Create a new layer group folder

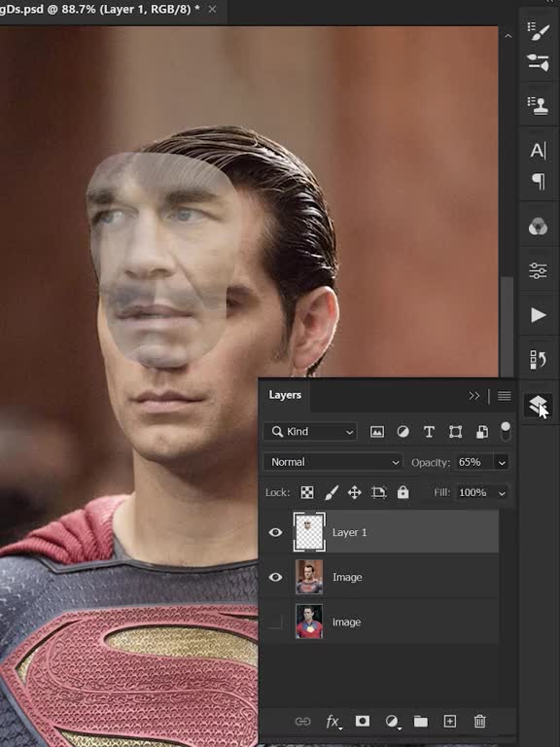click(420, 722)
